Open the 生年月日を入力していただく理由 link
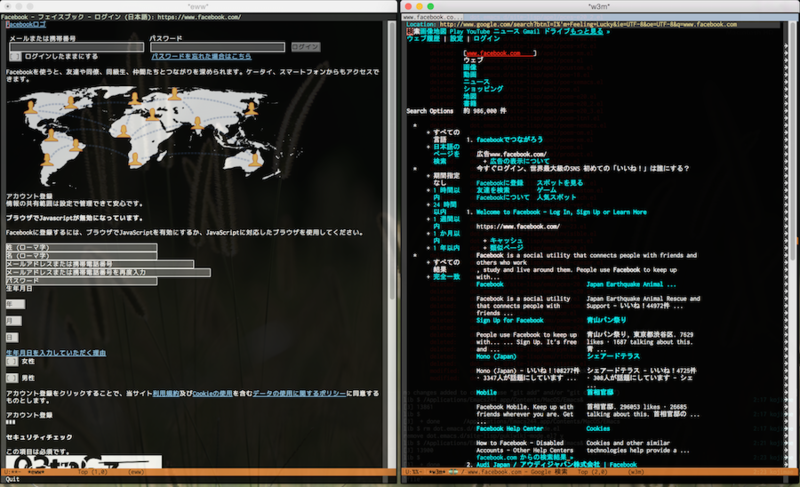Viewport: 800px width, 487px height. tap(56, 353)
